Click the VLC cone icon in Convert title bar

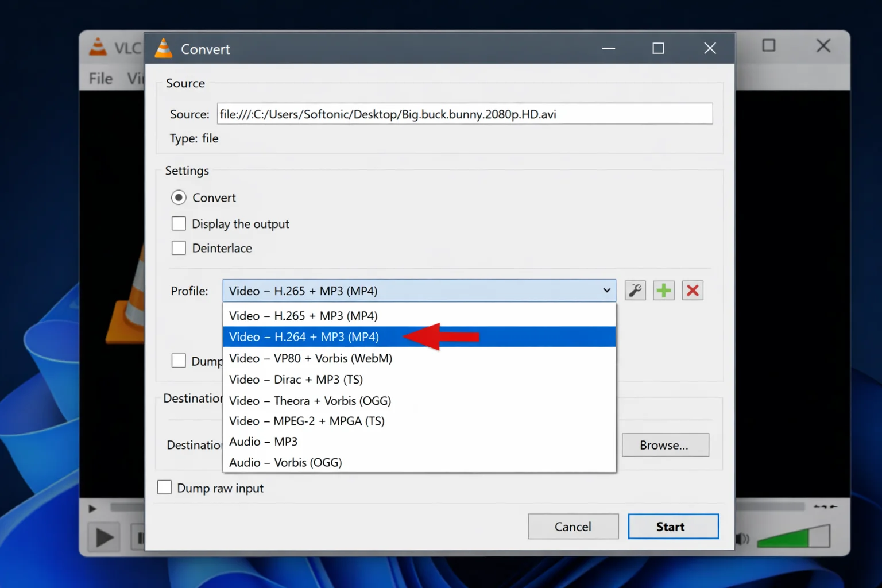point(164,49)
